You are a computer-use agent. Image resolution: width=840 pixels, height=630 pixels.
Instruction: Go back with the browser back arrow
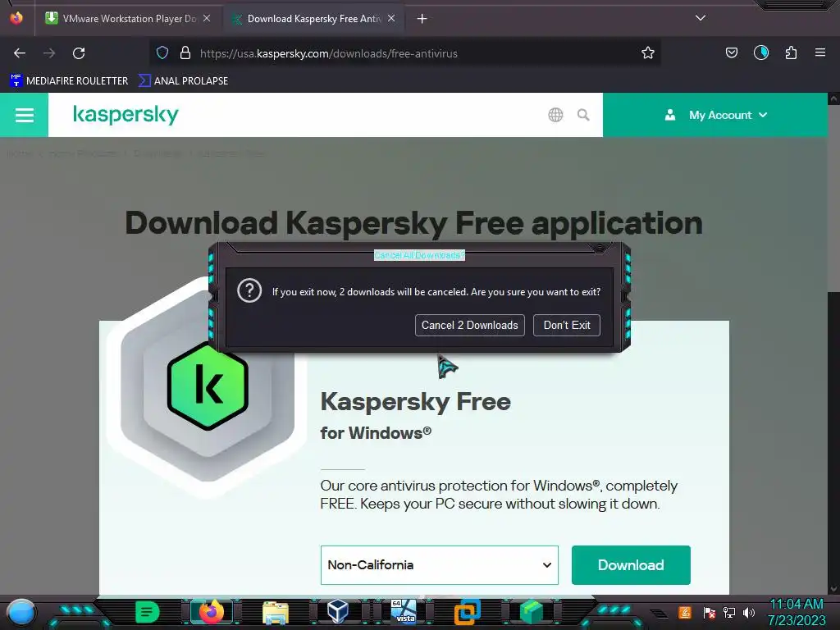tap(20, 53)
